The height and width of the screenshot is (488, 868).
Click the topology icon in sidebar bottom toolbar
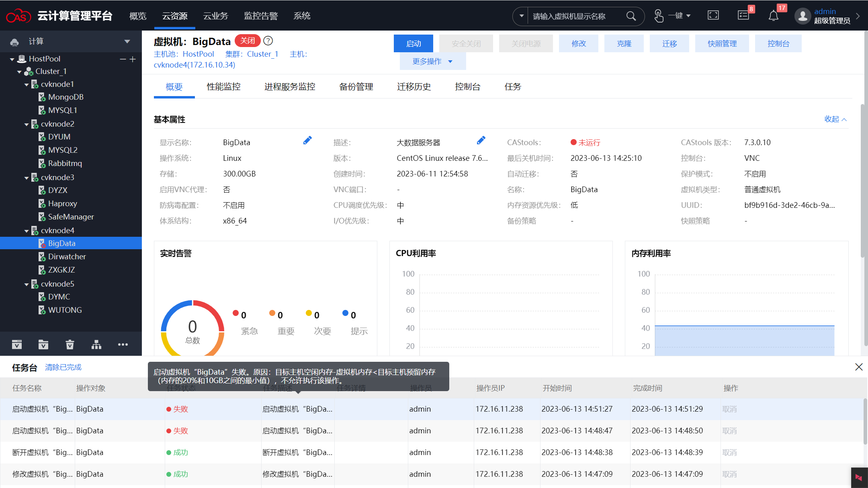point(96,344)
